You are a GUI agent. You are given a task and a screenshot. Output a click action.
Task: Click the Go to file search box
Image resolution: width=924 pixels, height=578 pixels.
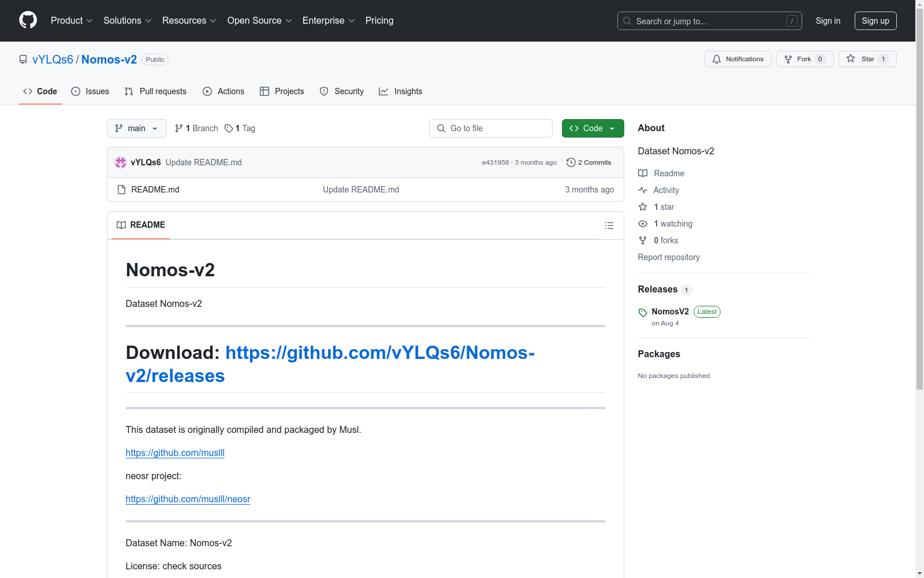click(491, 128)
